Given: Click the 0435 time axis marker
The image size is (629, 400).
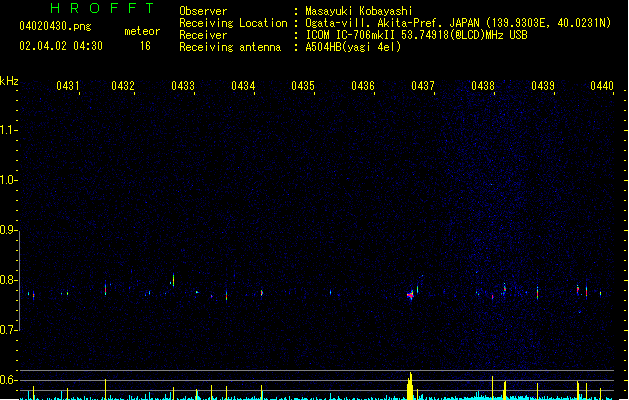Looking at the screenshot, I should 303,85.
